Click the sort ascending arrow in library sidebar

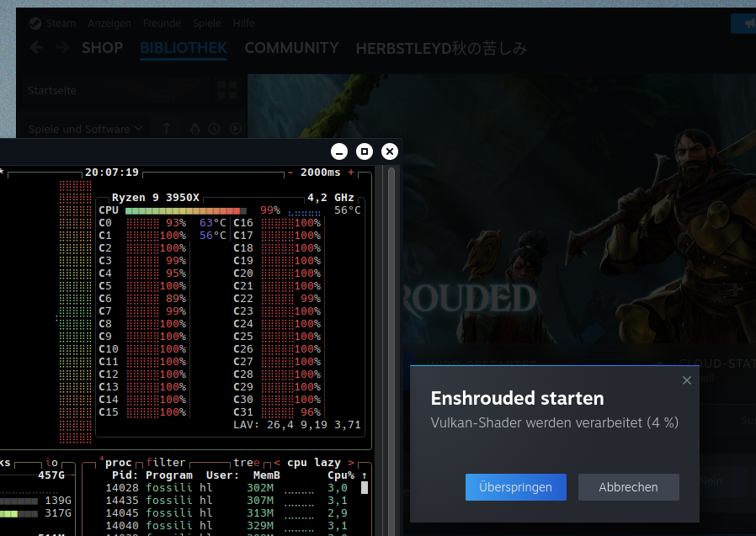pyautogui.click(x=167, y=129)
